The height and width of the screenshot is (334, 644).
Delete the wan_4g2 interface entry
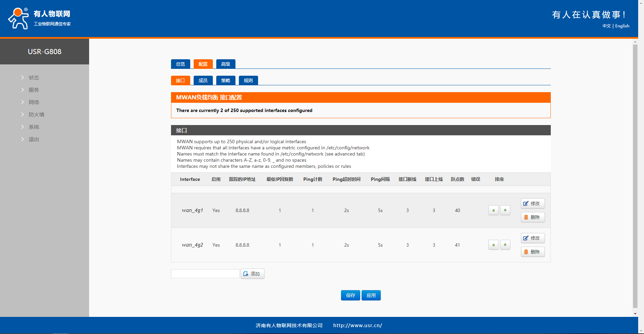pos(532,252)
